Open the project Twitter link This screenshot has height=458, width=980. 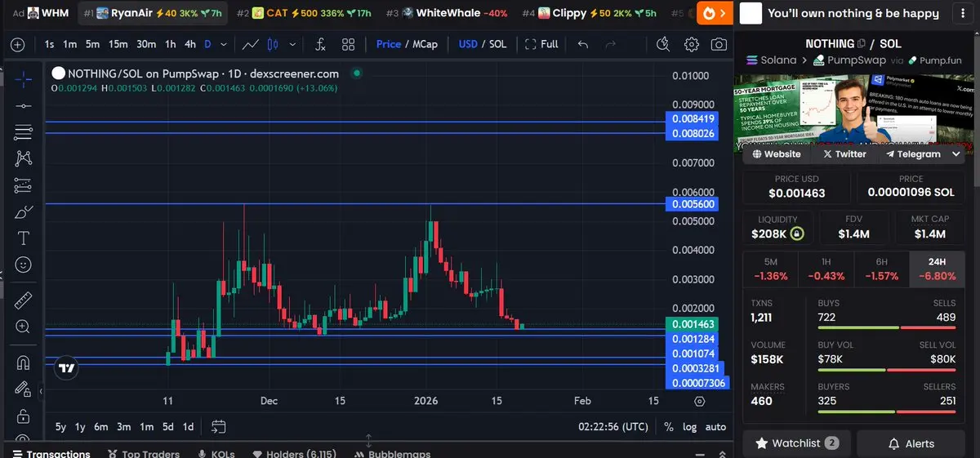tap(844, 153)
